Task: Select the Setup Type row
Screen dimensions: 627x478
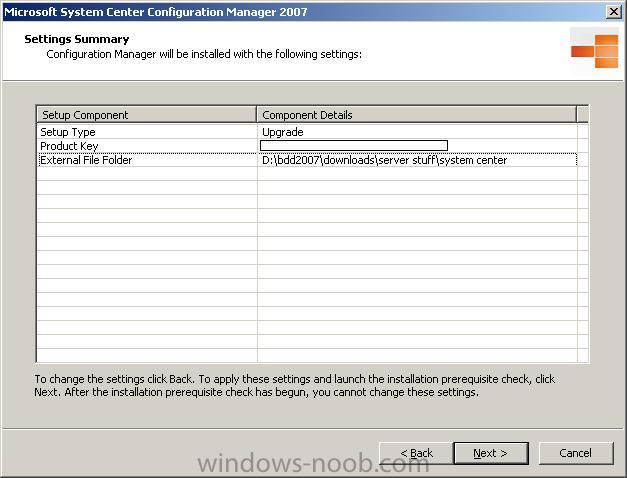Action: (307, 132)
